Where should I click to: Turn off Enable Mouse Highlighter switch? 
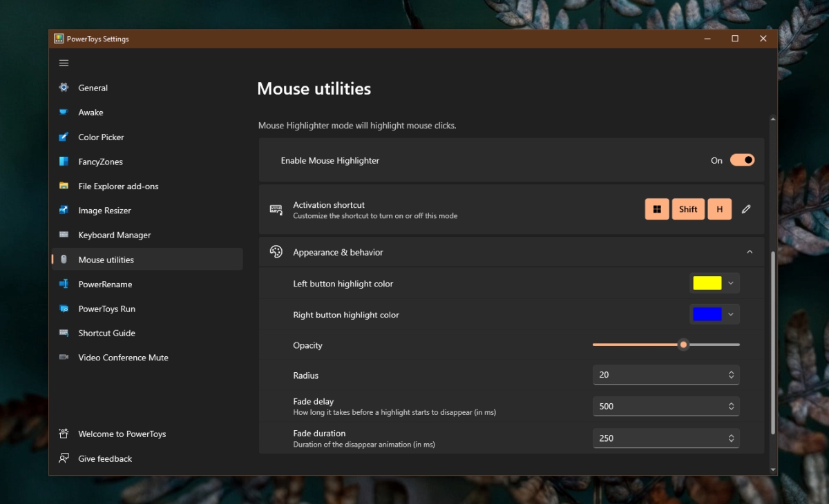pos(743,160)
